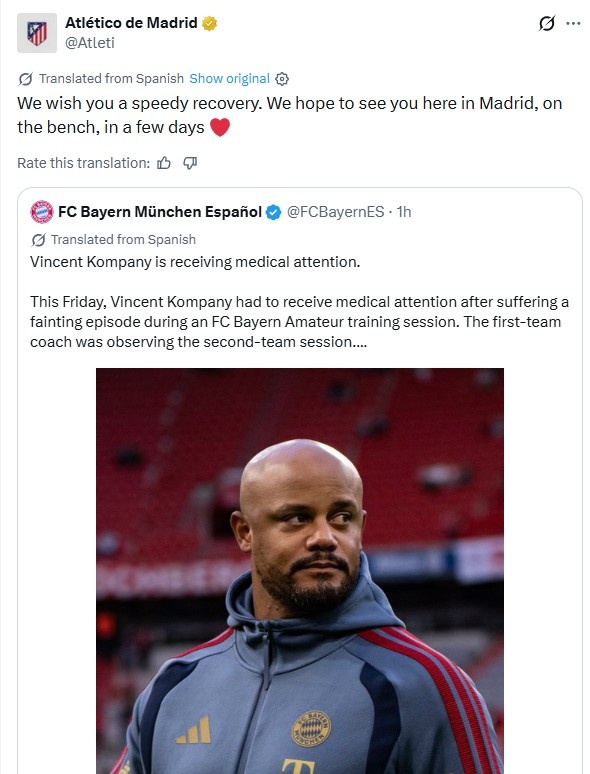The width and height of the screenshot is (590, 774).
Task: Click the Atlético de Madrid profile avatar
Action: pos(37,33)
